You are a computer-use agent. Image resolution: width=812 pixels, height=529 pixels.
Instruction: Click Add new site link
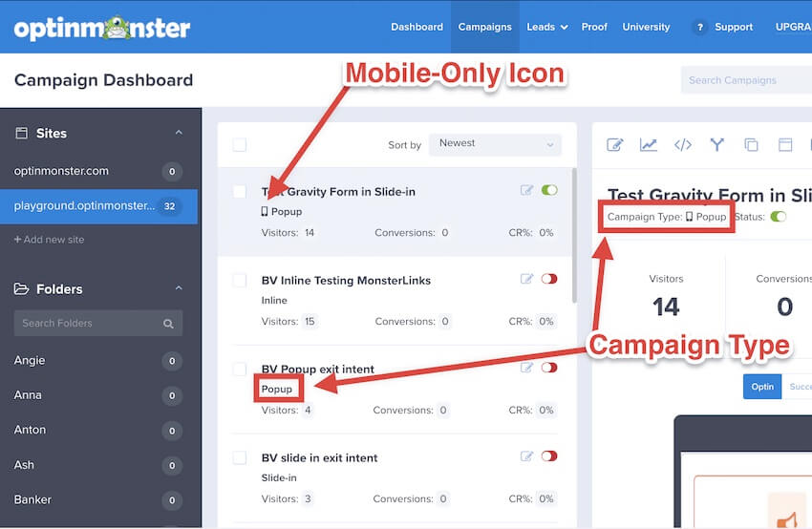(49, 240)
